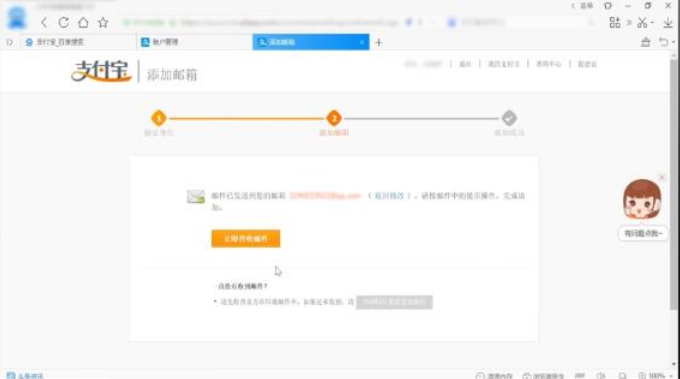680x379 pixels.
Task: Click the mute sound icon in status bar
Action: pos(601,376)
